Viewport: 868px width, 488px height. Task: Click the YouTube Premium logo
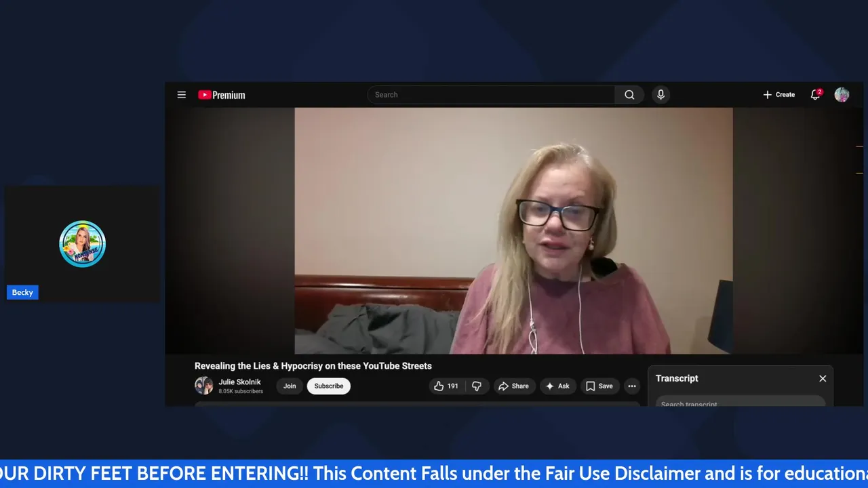(x=222, y=95)
